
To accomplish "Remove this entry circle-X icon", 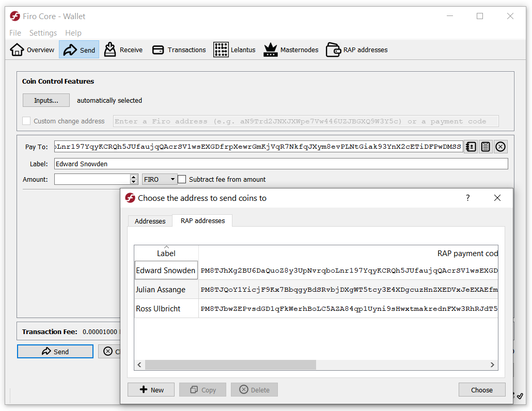I will click(x=500, y=147).
